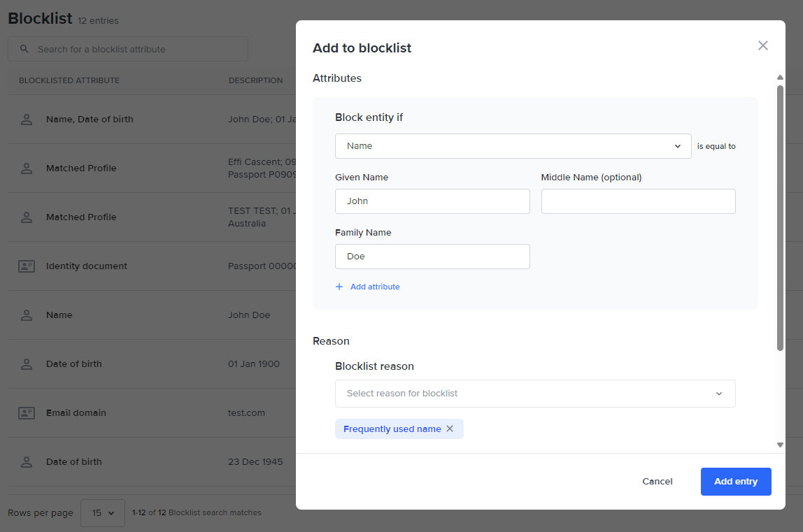The image size is (803, 532).
Task: Remove the Frequently used name tag
Action: pos(450,429)
